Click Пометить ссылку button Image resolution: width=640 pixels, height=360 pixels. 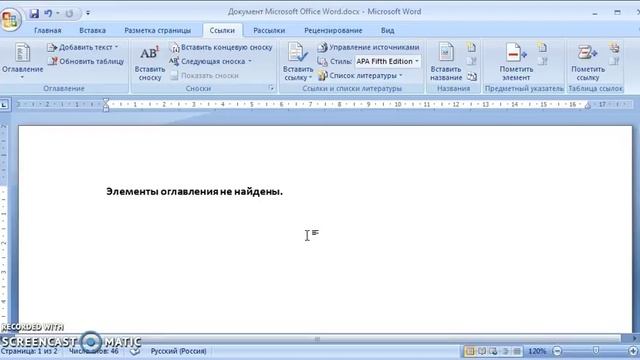click(x=588, y=62)
